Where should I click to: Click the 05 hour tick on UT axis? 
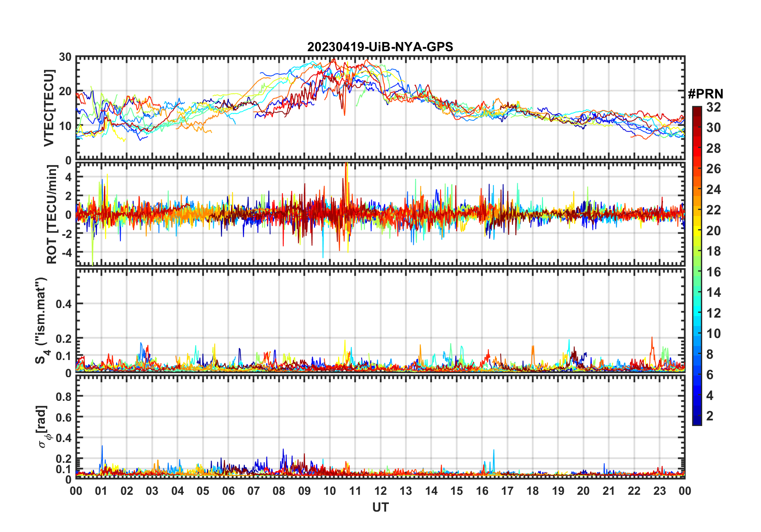pos(203,491)
